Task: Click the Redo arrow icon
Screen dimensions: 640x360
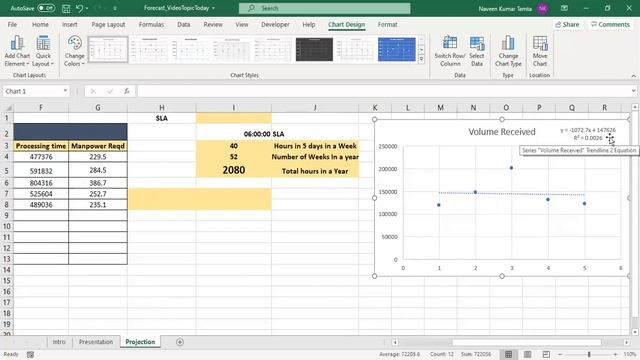Action: pyautogui.click(x=98, y=8)
